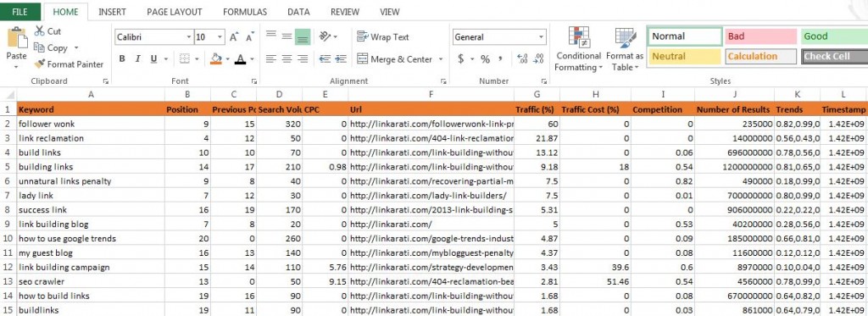
Task: Switch to the VIEW tab
Action: [390, 12]
